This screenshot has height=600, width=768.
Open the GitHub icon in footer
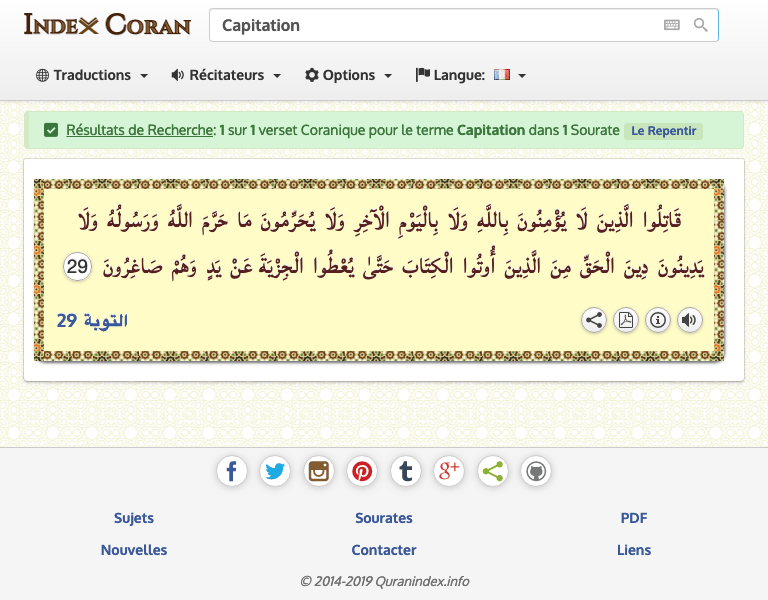click(x=536, y=472)
